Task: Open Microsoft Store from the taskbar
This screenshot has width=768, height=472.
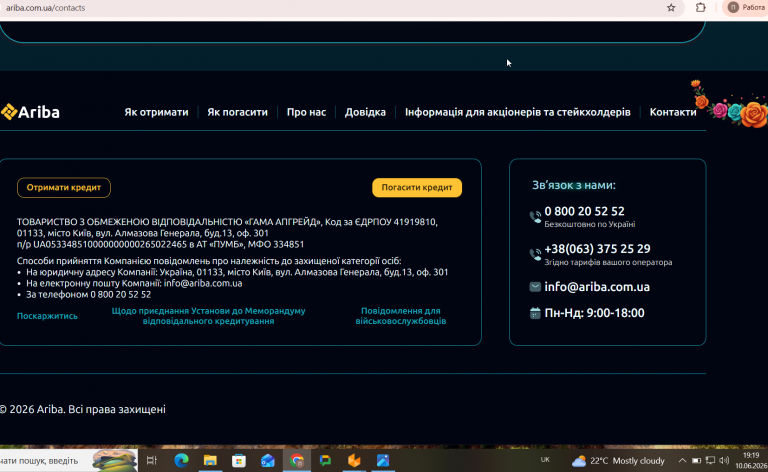Action: (239, 461)
